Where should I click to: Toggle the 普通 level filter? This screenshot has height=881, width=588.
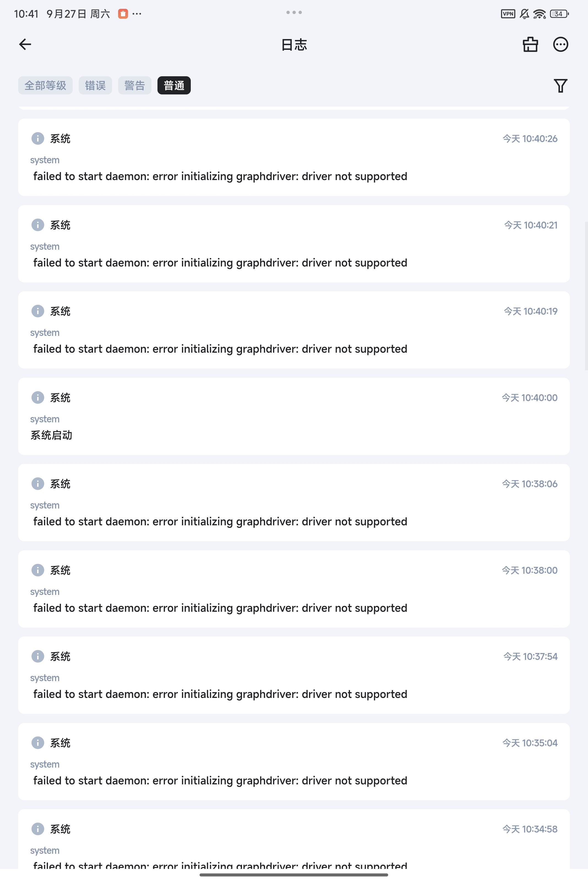tap(174, 86)
